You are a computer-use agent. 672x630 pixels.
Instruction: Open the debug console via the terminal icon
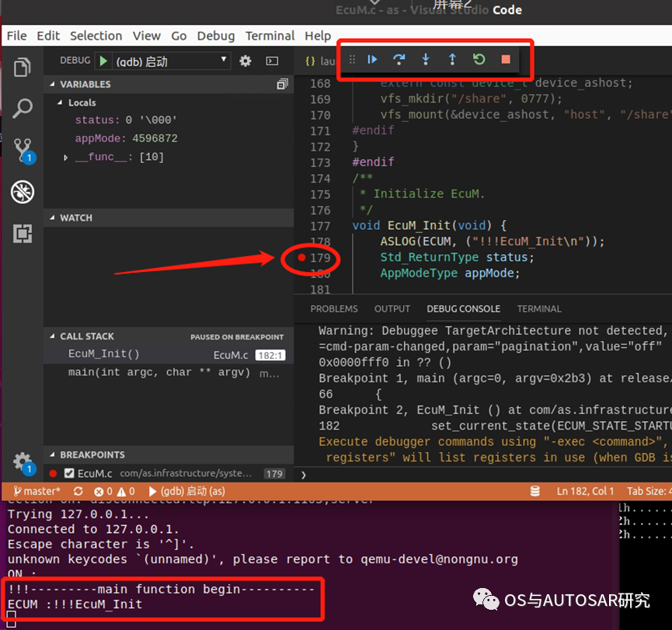(272, 61)
